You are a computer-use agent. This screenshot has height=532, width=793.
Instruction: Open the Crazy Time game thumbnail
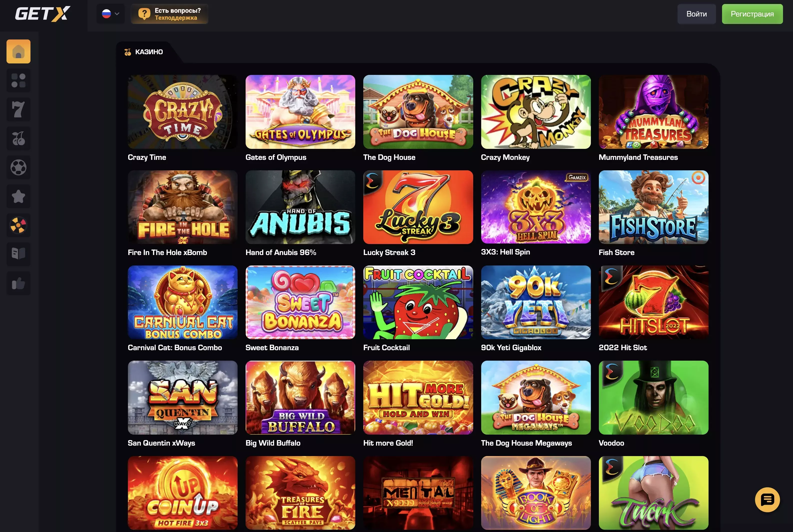point(183,112)
